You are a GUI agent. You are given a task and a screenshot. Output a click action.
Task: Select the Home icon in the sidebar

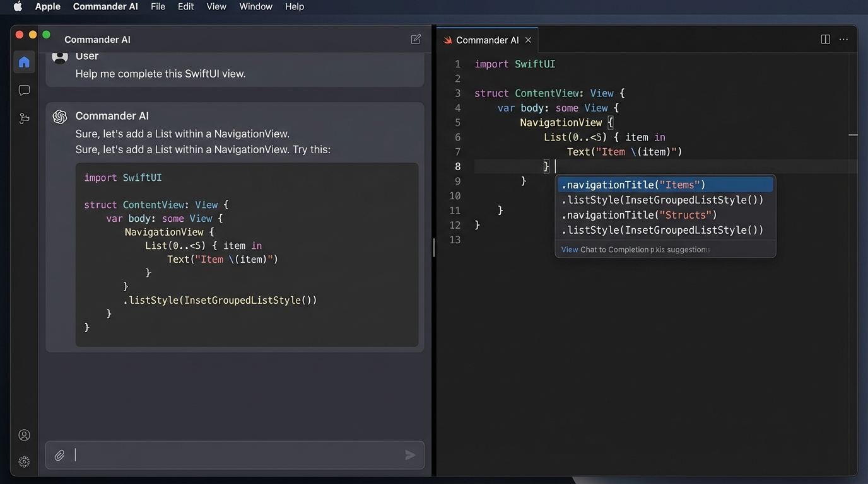click(24, 62)
